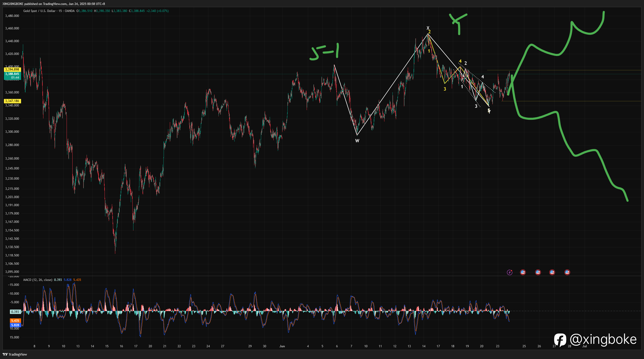Viewport: 644px width, 359px height.
Task: Click the MACD (12, 26, close) indicator label
Action: [x=38, y=280]
